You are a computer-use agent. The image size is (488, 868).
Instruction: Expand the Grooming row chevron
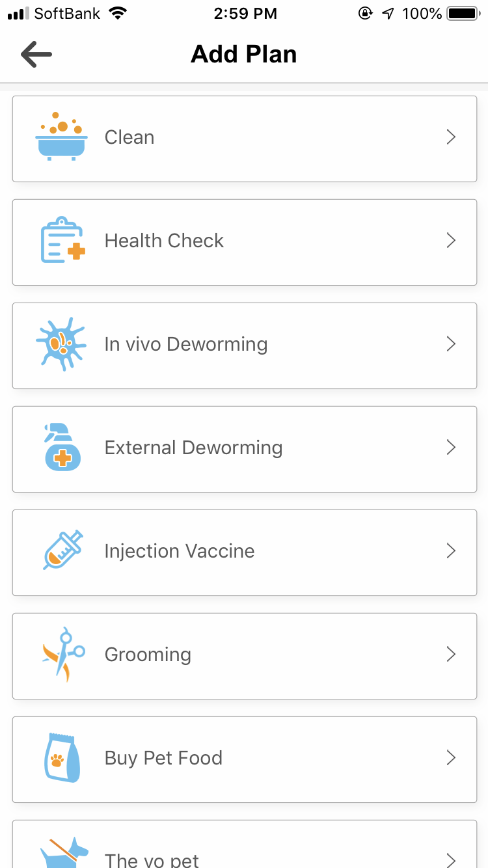pos(451,655)
